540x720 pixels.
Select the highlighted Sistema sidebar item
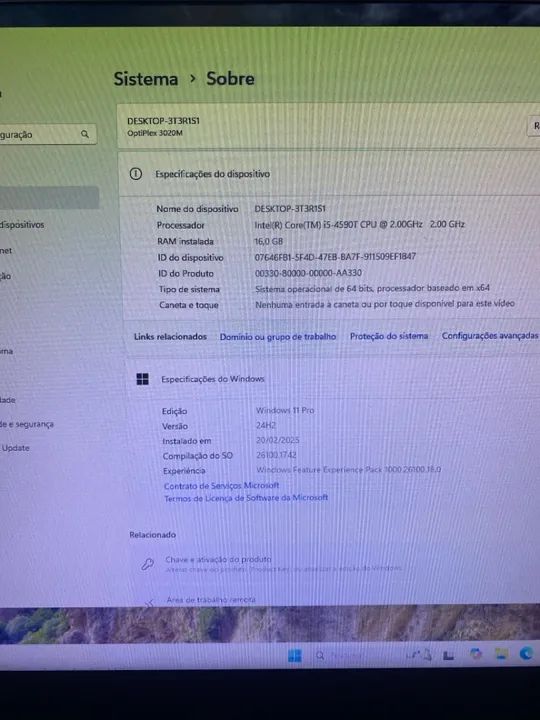click(x=49, y=198)
